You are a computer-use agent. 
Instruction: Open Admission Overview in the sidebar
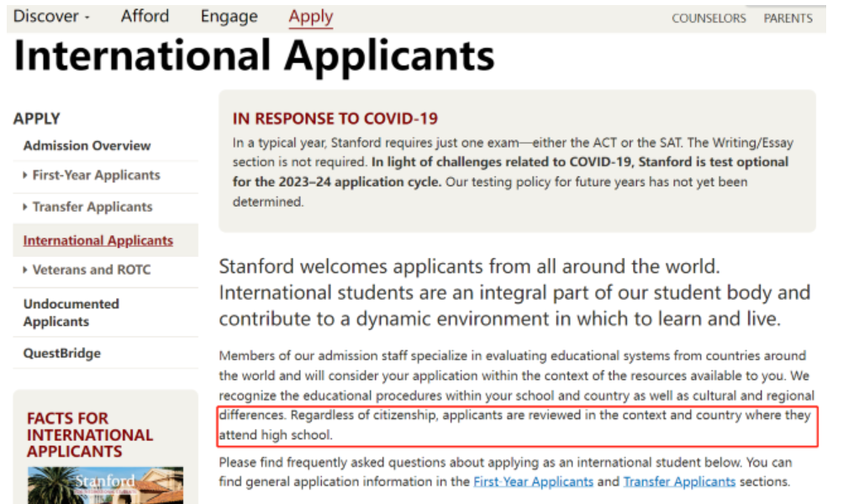[87, 145]
